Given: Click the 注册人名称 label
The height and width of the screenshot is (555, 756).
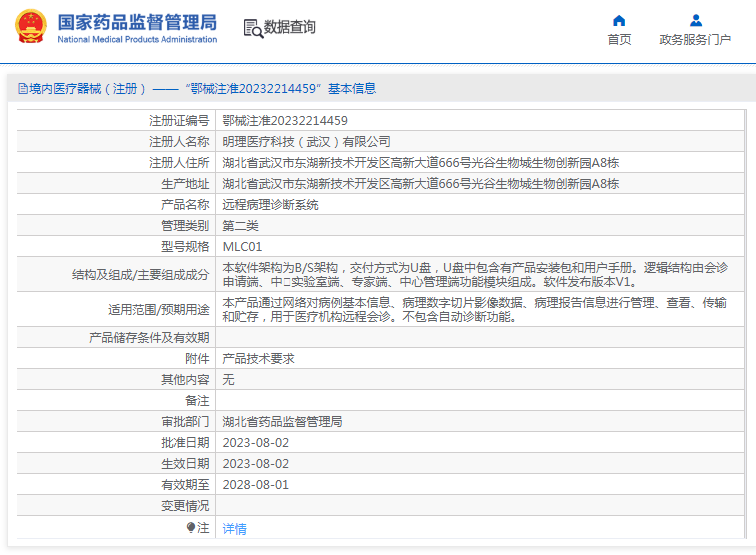Looking at the screenshot, I should coord(179,142).
